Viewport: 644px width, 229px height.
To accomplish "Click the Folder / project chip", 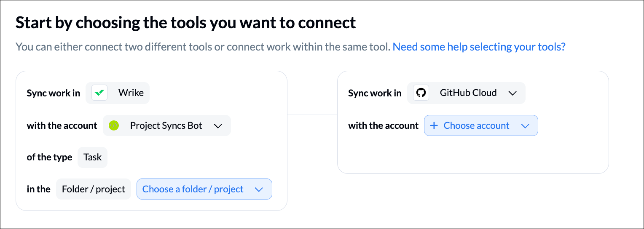I will [94, 189].
